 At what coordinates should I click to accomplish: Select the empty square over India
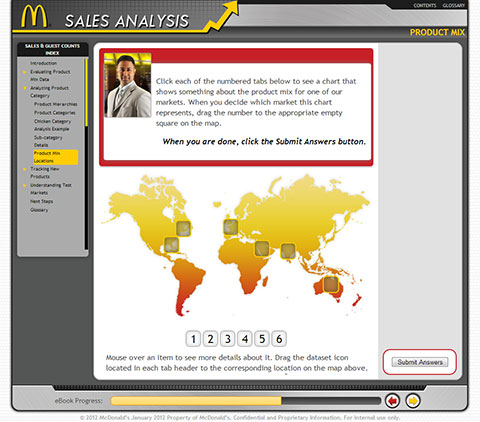(288, 251)
